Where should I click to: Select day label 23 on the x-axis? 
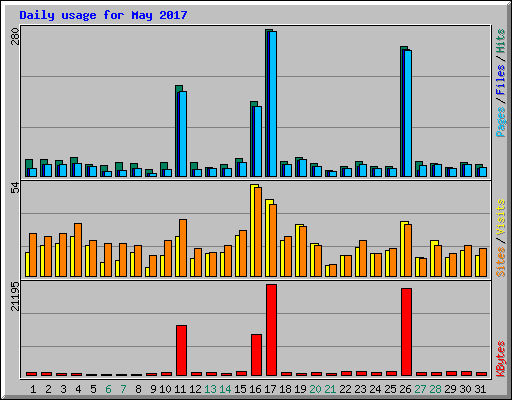360,389
